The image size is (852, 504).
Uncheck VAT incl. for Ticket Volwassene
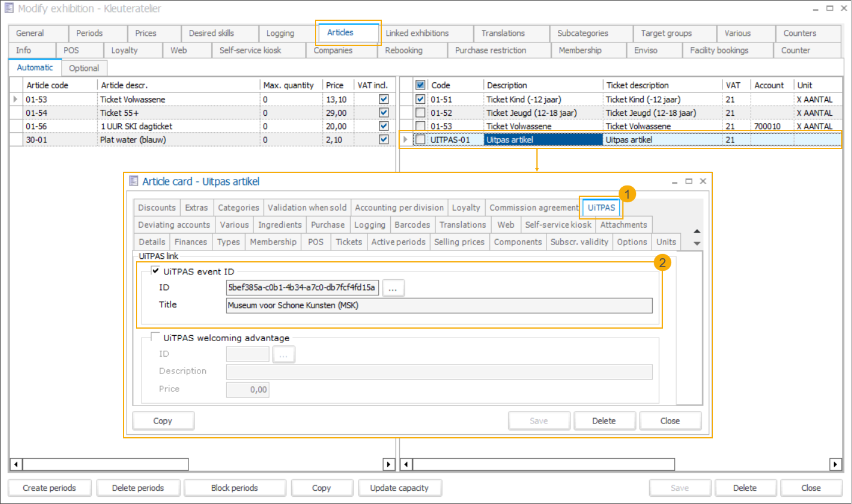click(384, 100)
